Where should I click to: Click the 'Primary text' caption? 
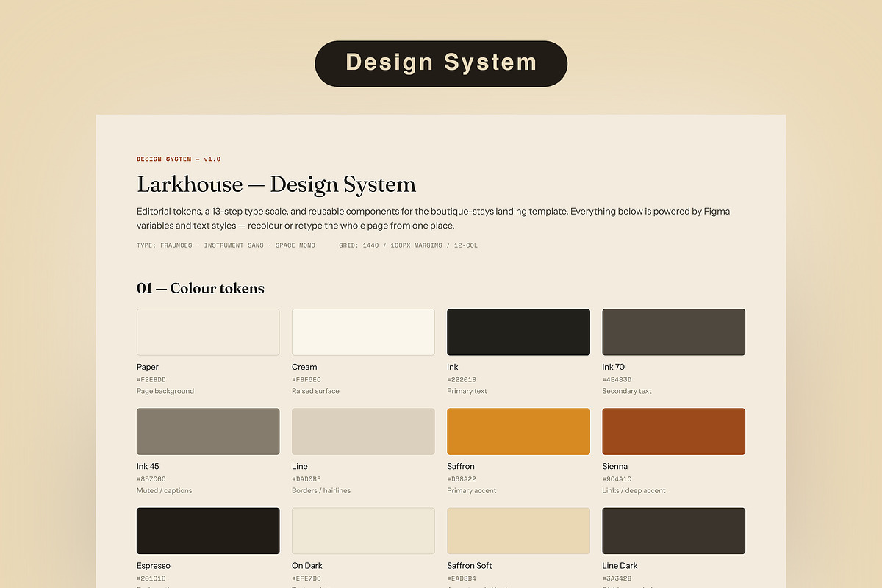tap(467, 391)
